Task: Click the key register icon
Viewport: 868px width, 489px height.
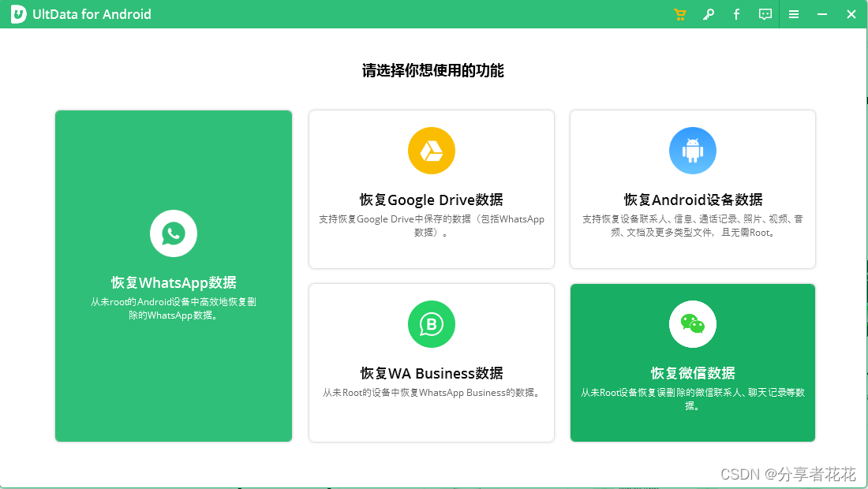Action: coord(709,14)
